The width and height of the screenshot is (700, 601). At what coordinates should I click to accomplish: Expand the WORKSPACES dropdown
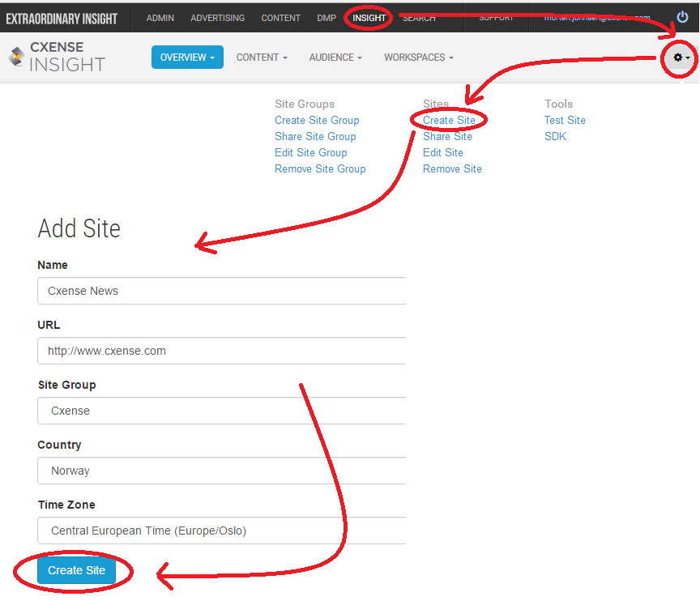pos(419,58)
